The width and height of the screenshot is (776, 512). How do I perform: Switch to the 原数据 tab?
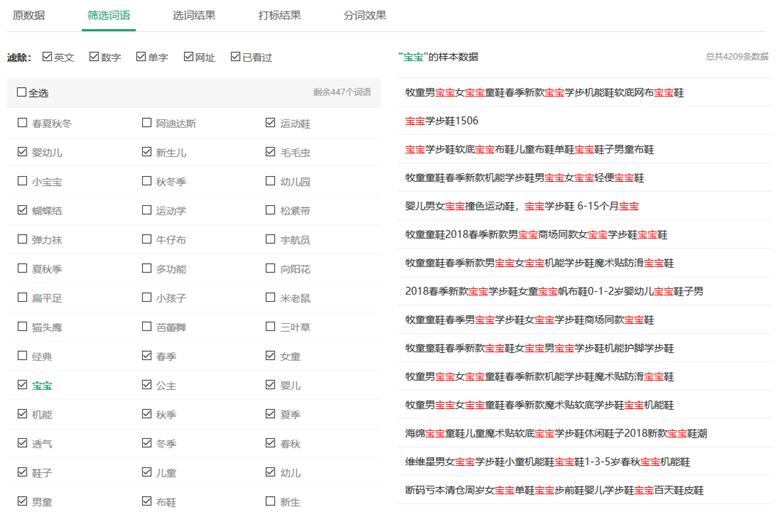click(29, 15)
